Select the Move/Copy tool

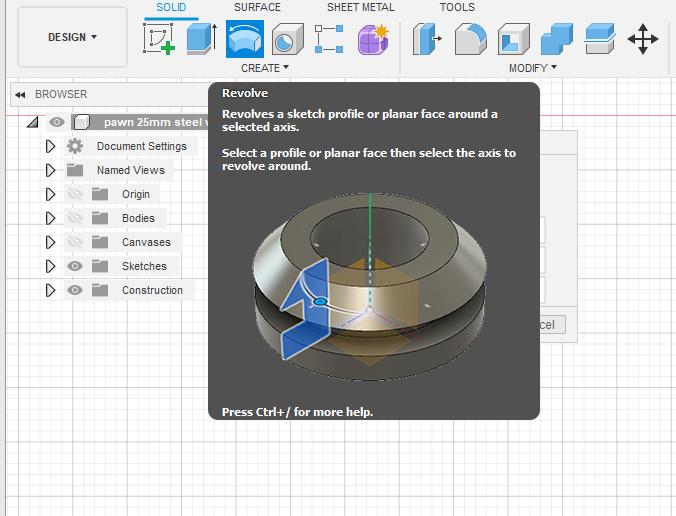point(643,39)
